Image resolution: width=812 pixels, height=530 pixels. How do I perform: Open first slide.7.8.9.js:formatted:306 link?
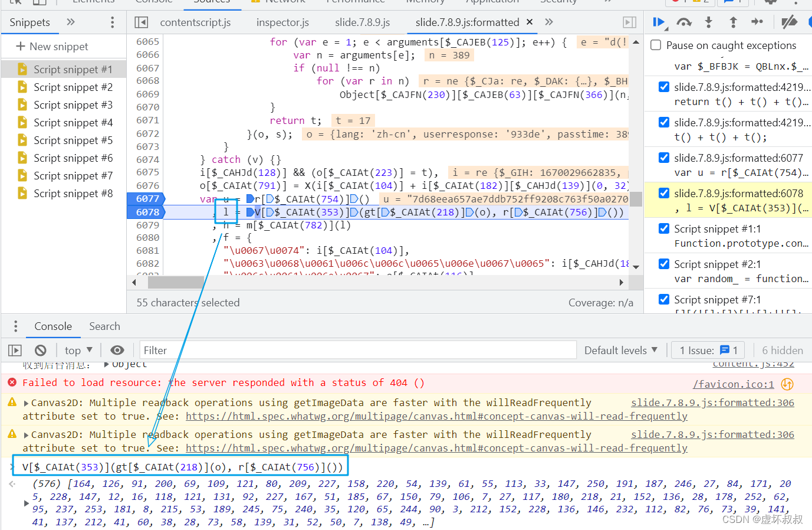coord(712,403)
